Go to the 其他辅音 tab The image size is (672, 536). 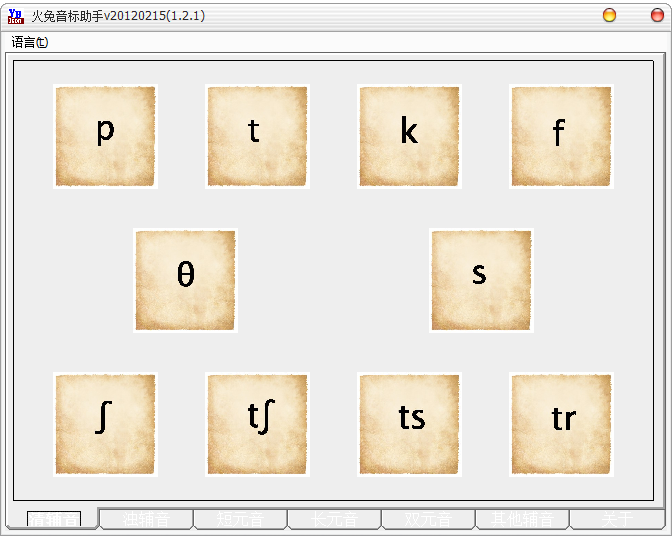click(x=522, y=519)
